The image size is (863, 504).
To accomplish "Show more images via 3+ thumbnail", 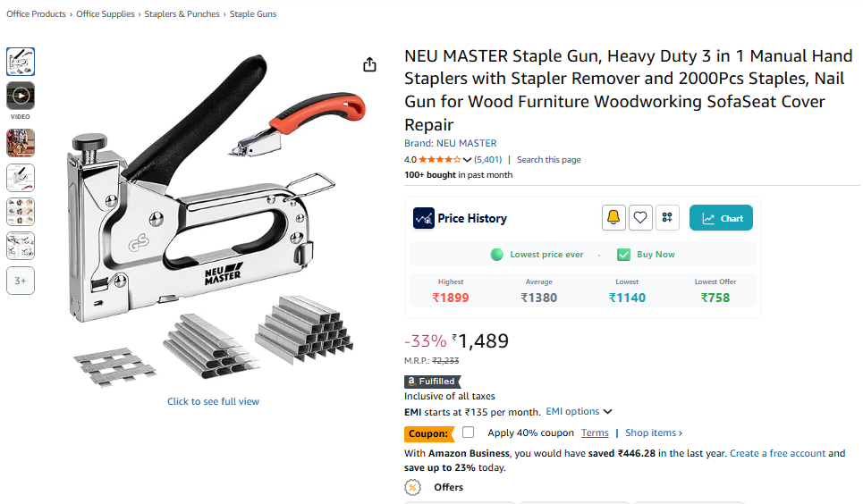I will click(x=21, y=281).
